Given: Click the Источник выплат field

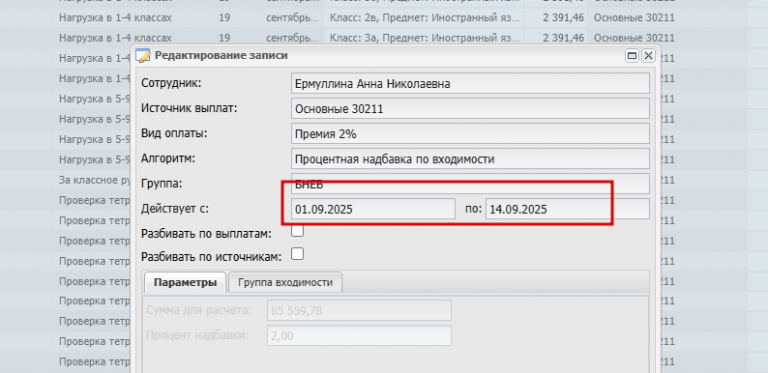Looking at the screenshot, I should coord(470,109).
